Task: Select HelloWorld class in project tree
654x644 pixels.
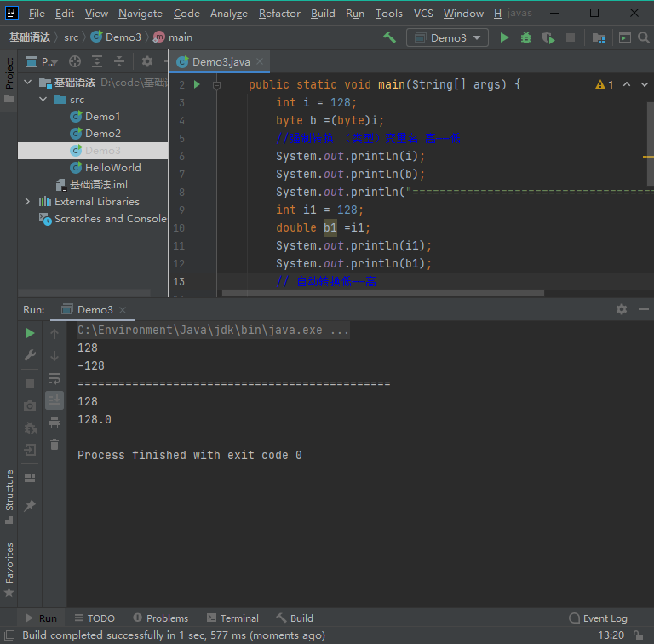Action: (112, 168)
